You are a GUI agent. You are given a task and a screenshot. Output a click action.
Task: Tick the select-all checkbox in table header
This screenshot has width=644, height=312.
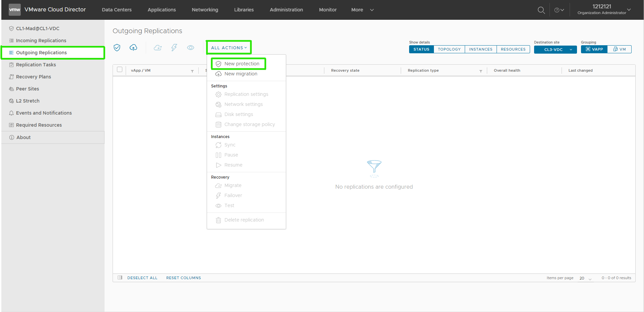(x=120, y=70)
